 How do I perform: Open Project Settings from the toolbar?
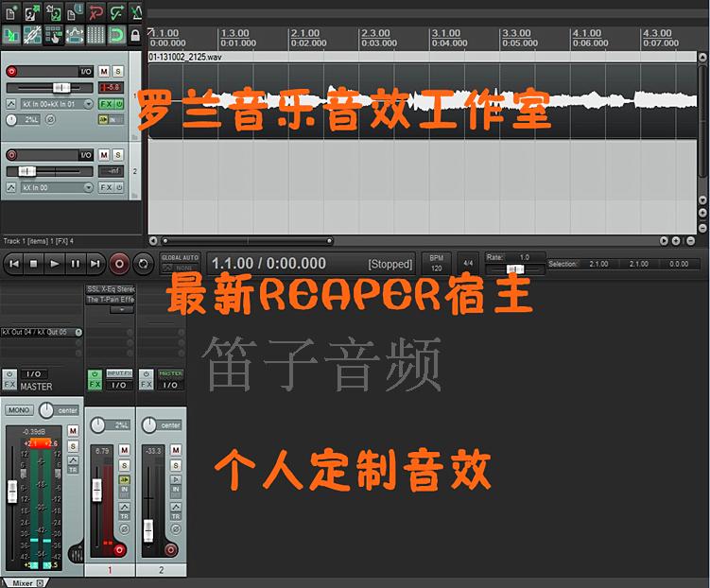[x=75, y=12]
